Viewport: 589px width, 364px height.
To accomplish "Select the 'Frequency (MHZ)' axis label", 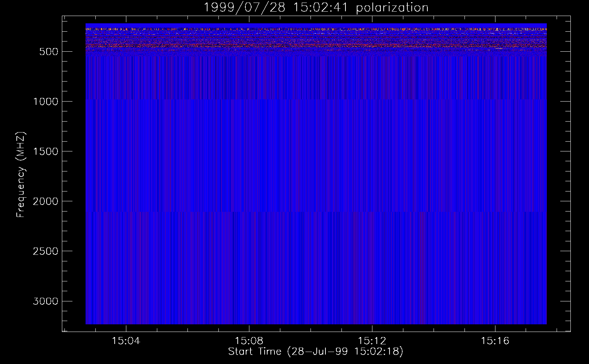I will [21, 175].
